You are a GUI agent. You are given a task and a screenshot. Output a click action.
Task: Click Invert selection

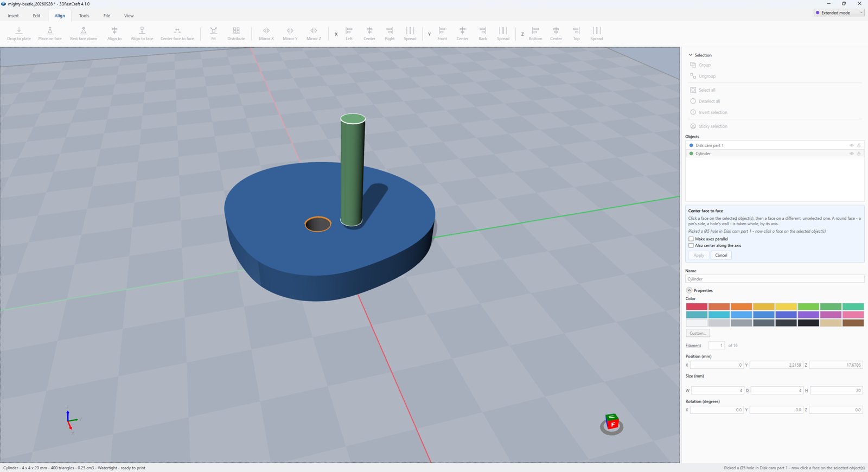pyautogui.click(x=713, y=112)
